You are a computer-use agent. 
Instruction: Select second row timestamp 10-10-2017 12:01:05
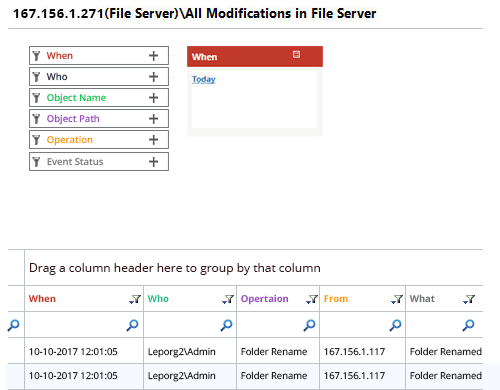73,376
